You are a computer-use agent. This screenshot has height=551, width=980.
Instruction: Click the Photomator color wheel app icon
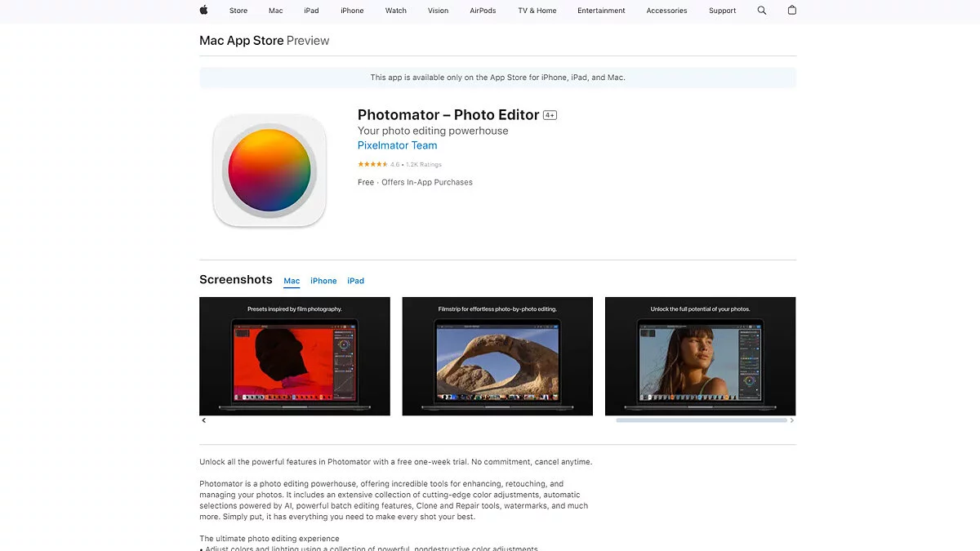point(269,171)
